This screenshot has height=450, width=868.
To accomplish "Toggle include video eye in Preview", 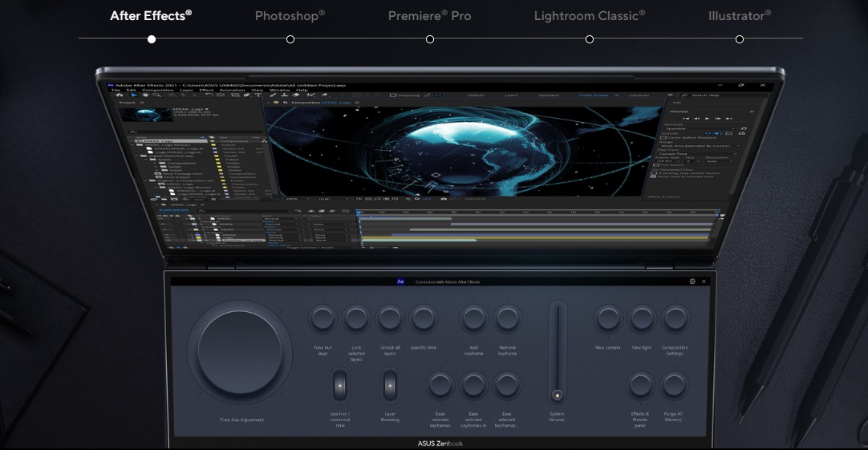I will click(x=708, y=133).
